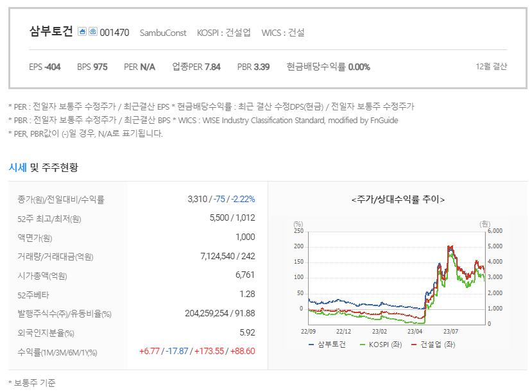
Task: Click the 보통주 기준 footnote
Action: [x=32, y=383]
